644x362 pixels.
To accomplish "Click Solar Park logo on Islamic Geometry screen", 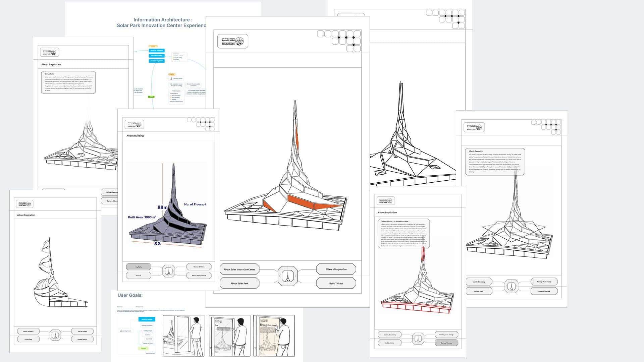I will pos(474,127).
